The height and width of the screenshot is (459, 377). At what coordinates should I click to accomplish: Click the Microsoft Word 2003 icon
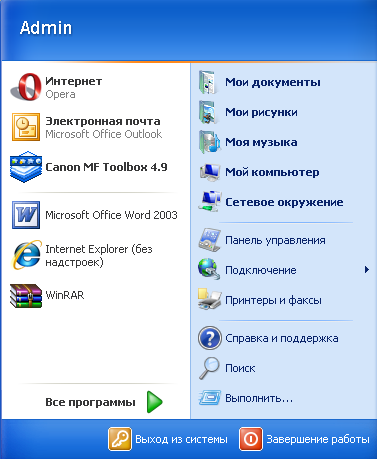26,215
